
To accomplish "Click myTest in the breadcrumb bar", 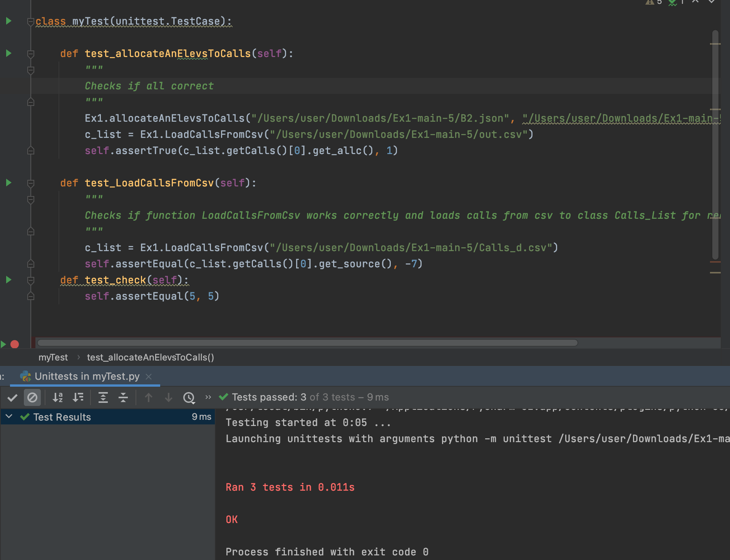I will point(53,357).
